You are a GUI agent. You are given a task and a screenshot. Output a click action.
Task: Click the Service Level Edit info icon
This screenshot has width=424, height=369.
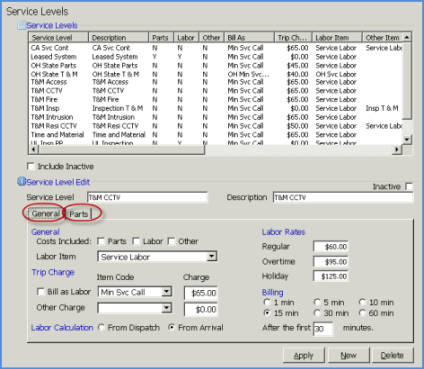(x=21, y=182)
